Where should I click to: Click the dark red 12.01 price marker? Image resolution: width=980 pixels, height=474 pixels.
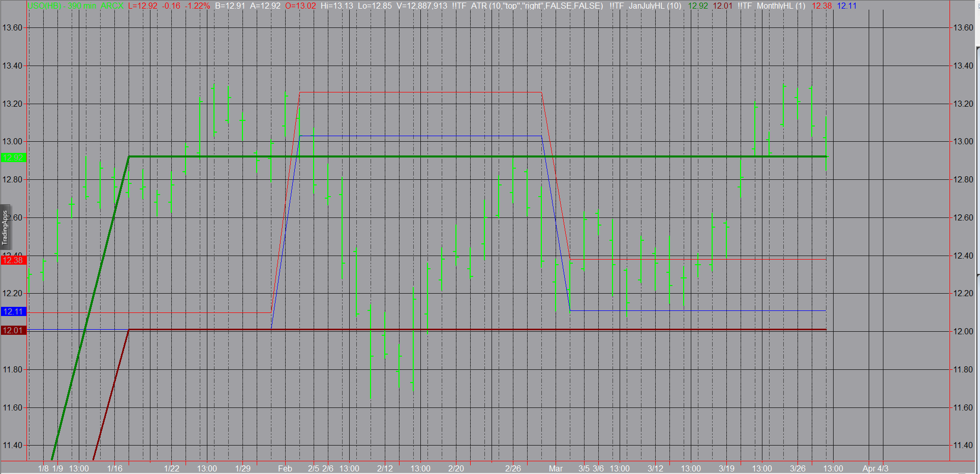point(13,330)
